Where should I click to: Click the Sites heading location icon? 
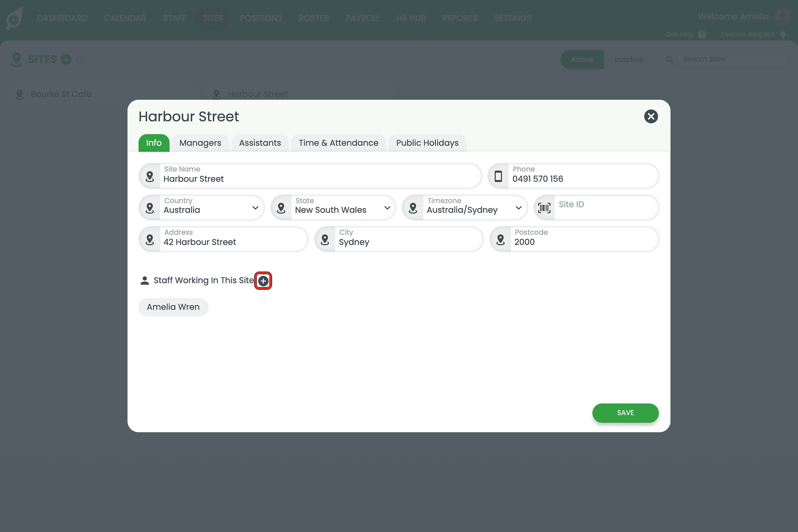17,59
